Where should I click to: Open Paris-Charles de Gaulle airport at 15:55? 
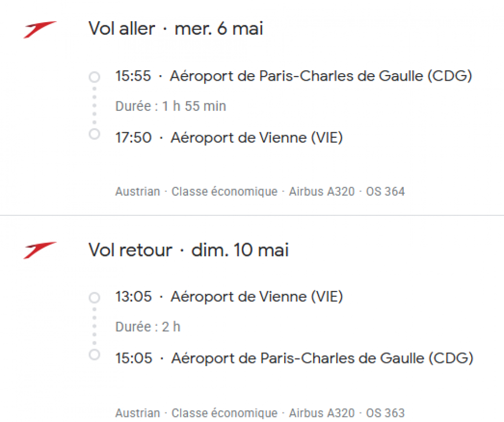pyautogui.click(x=321, y=76)
